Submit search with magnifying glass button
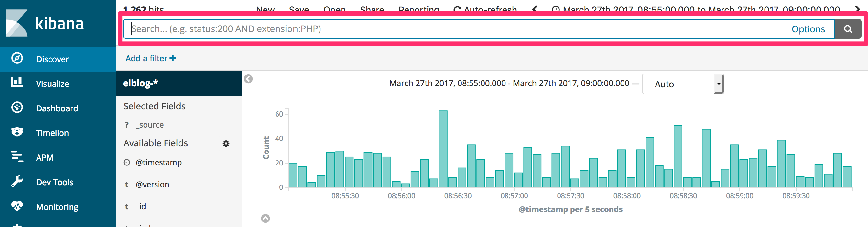The width and height of the screenshot is (868, 227). click(x=848, y=29)
